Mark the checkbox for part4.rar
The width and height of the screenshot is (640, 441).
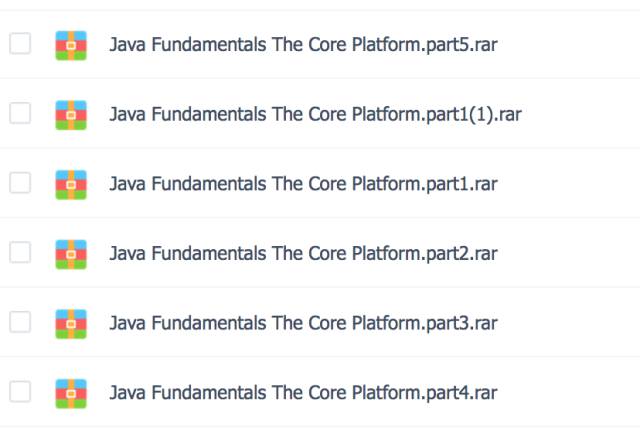point(20,392)
